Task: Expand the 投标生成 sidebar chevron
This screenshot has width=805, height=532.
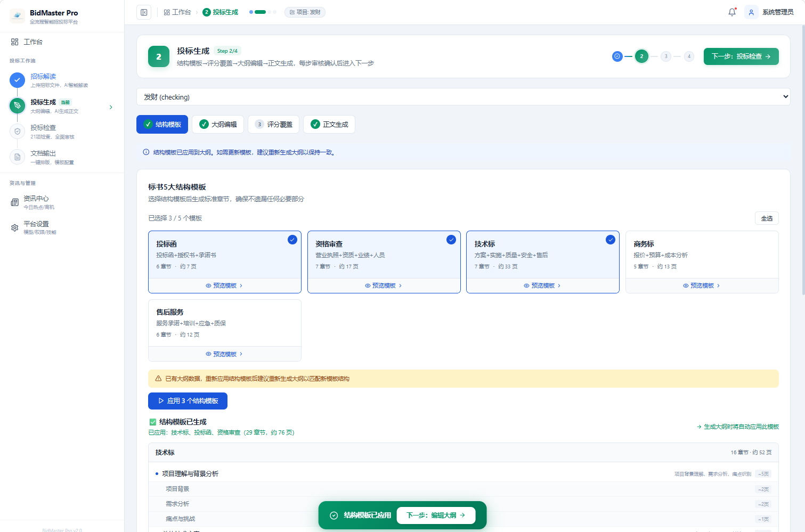Action: tap(111, 107)
